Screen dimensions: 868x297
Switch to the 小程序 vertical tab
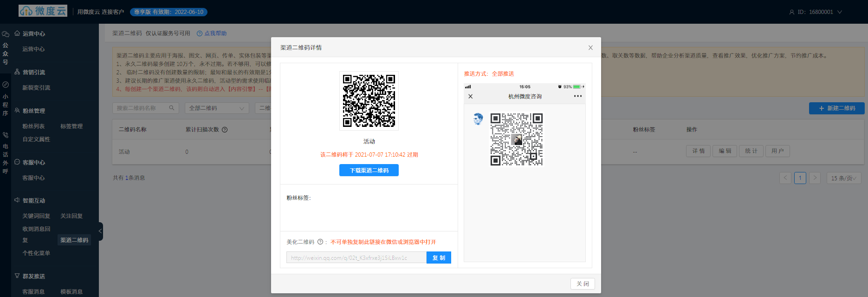point(6,100)
